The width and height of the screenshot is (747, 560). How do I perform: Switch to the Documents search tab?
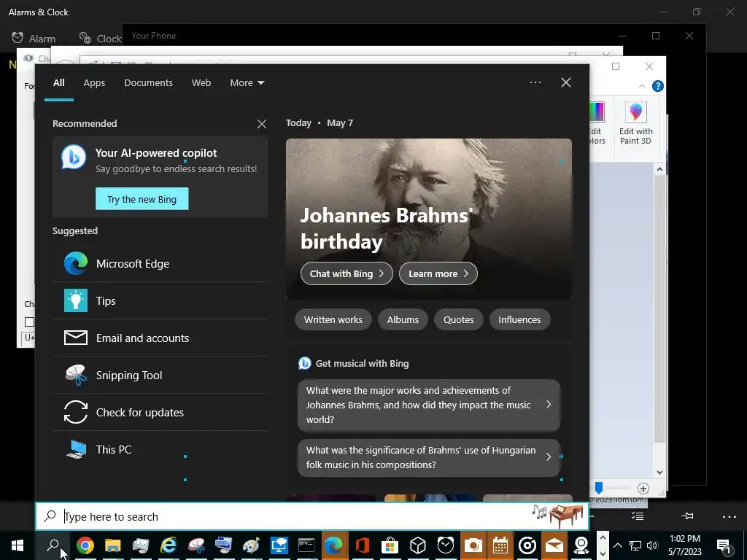149,83
